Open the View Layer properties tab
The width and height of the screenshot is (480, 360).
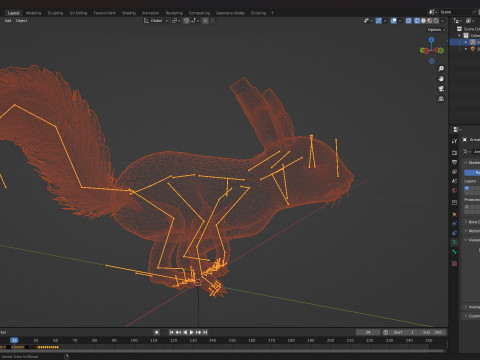[x=454, y=172]
